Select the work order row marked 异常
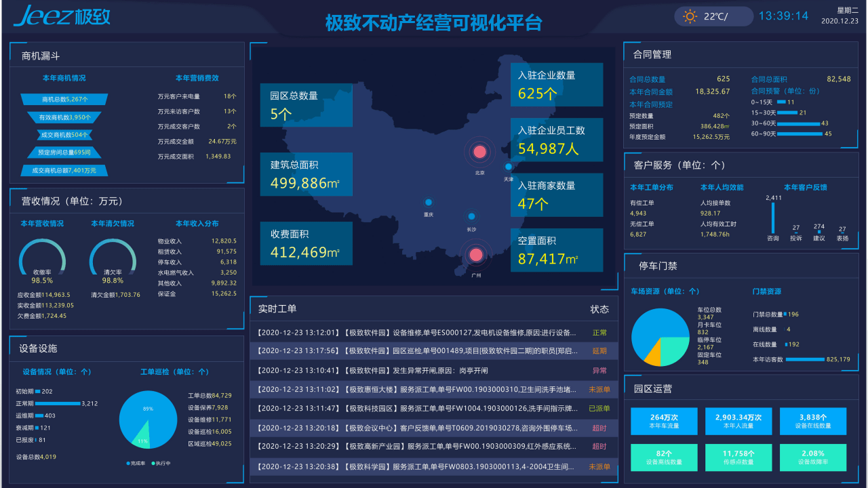 435,371
